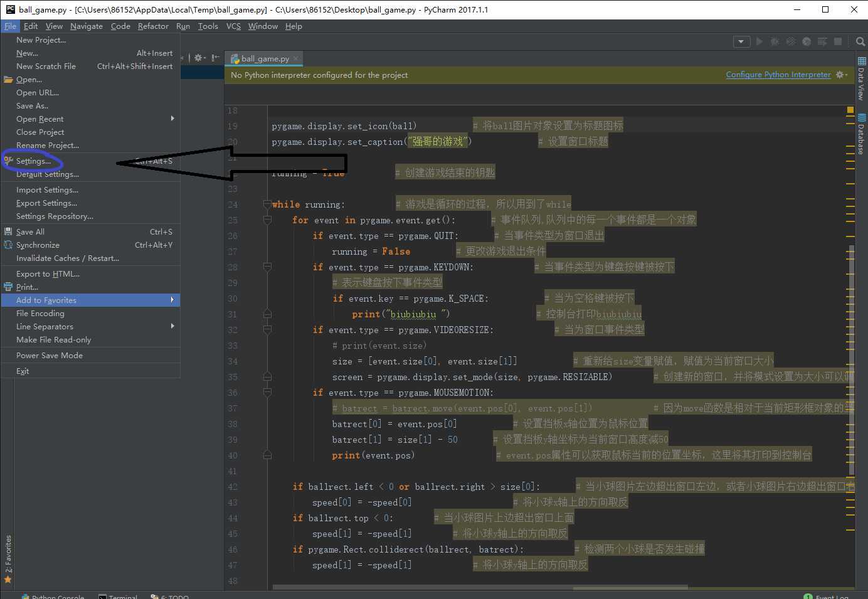Screen dimensions: 868x599
Task: Open the Help menu
Action: click(294, 26)
